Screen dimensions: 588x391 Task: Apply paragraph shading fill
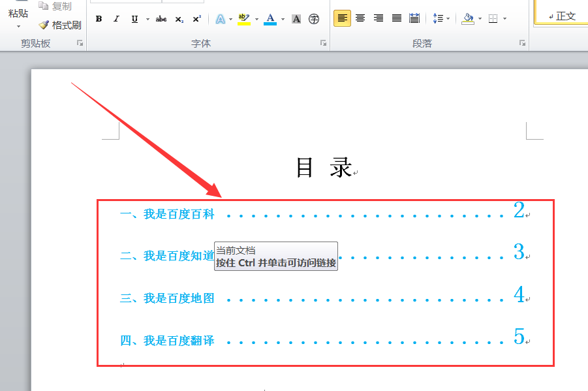click(468, 18)
